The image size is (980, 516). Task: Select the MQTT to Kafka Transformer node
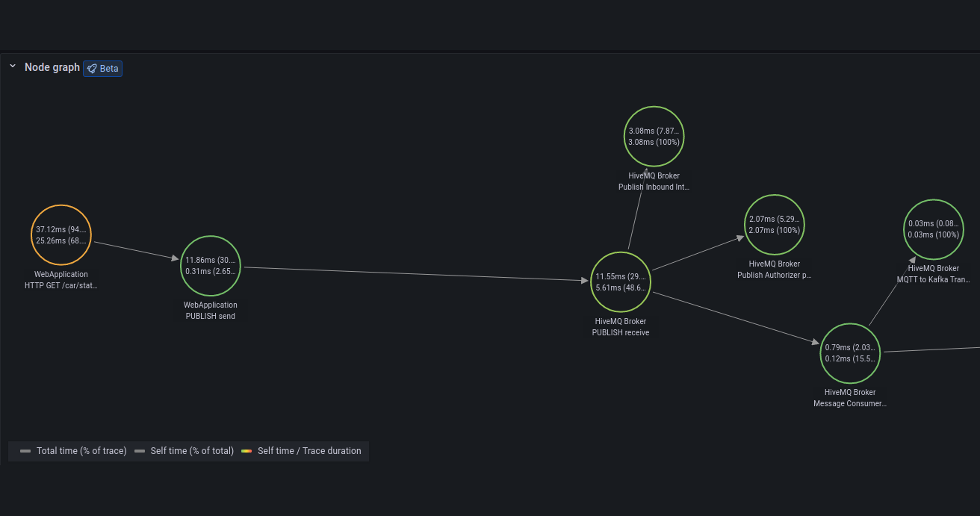coord(934,229)
